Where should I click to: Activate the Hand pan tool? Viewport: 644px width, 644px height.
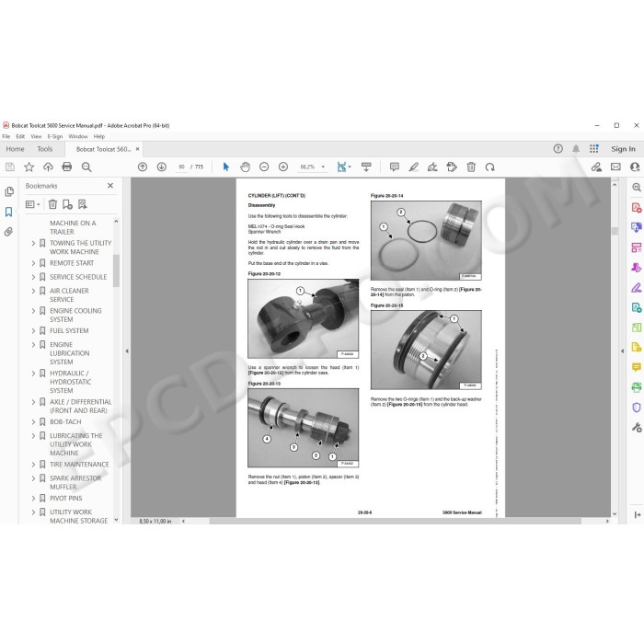(x=246, y=167)
